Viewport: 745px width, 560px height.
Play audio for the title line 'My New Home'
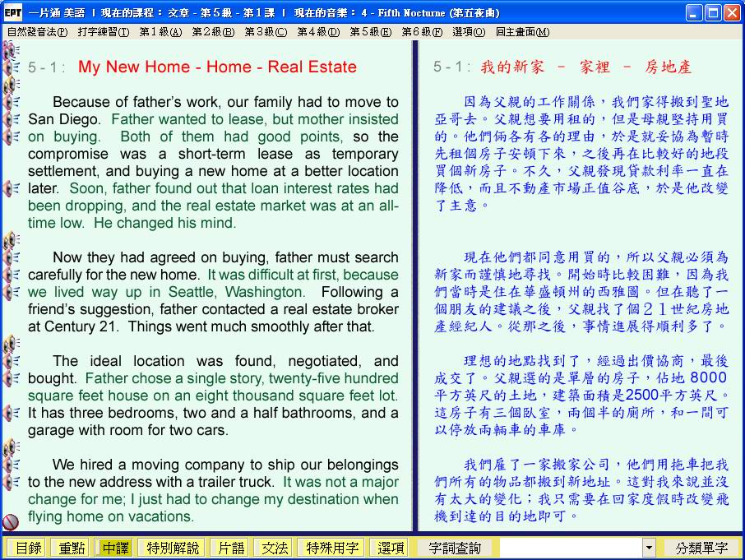coord(12,67)
